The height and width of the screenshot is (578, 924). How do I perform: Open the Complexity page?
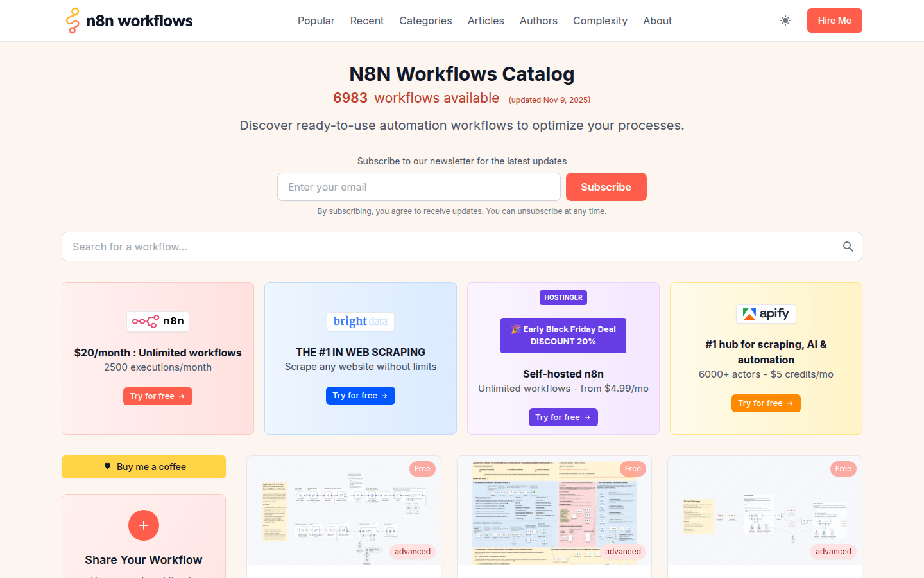[599, 21]
